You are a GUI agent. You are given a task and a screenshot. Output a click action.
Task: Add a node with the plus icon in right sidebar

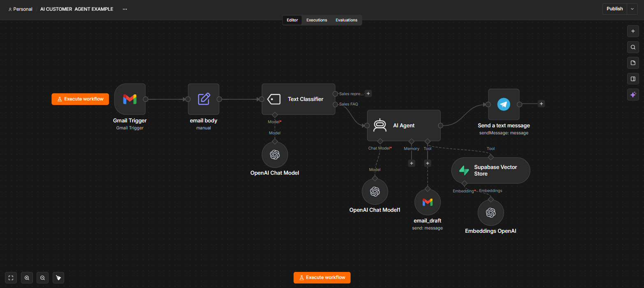tap(633, 31)
